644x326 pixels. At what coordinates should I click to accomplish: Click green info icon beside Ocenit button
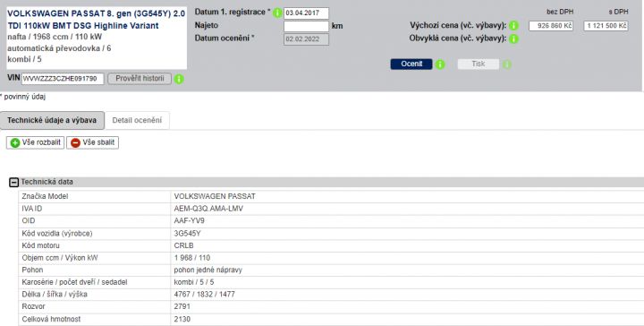click(440, 64)
